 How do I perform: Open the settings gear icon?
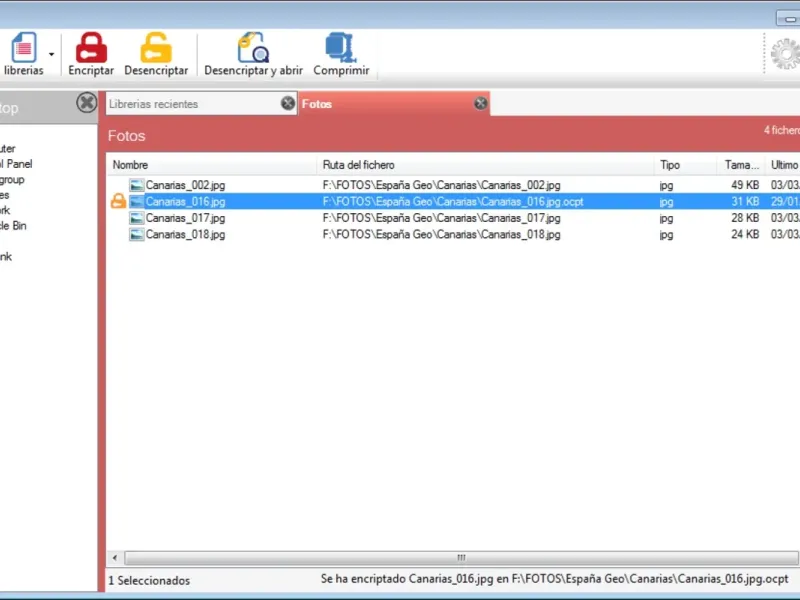tap(786, 54)
